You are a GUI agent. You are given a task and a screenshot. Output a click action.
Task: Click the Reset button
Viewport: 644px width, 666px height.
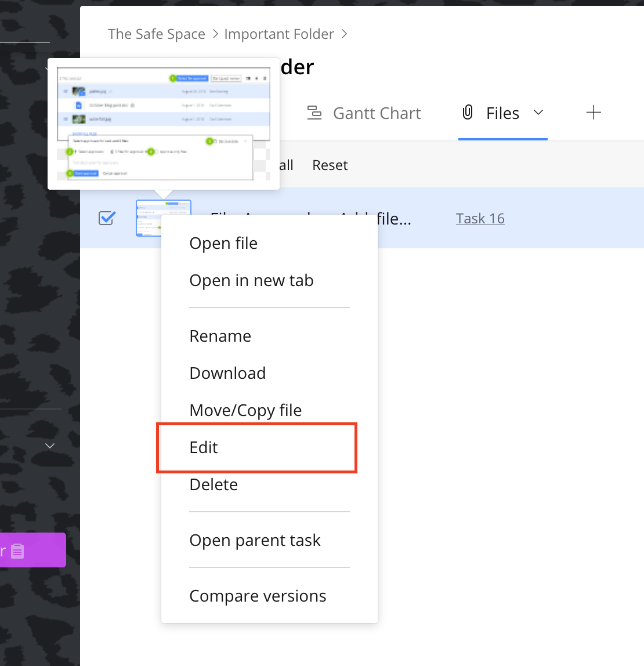click(x=330, y=165)
